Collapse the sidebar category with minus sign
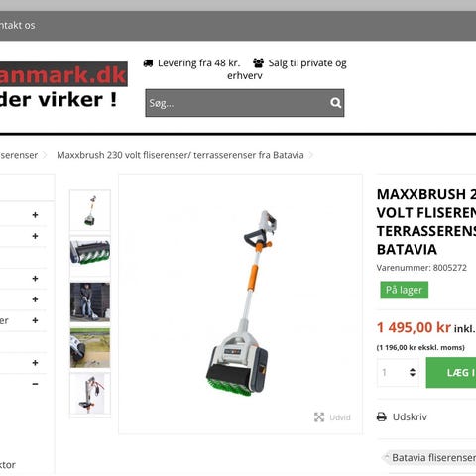Image resolution: width=476 pixels, height=476 pixels. [x=35, y=384]
